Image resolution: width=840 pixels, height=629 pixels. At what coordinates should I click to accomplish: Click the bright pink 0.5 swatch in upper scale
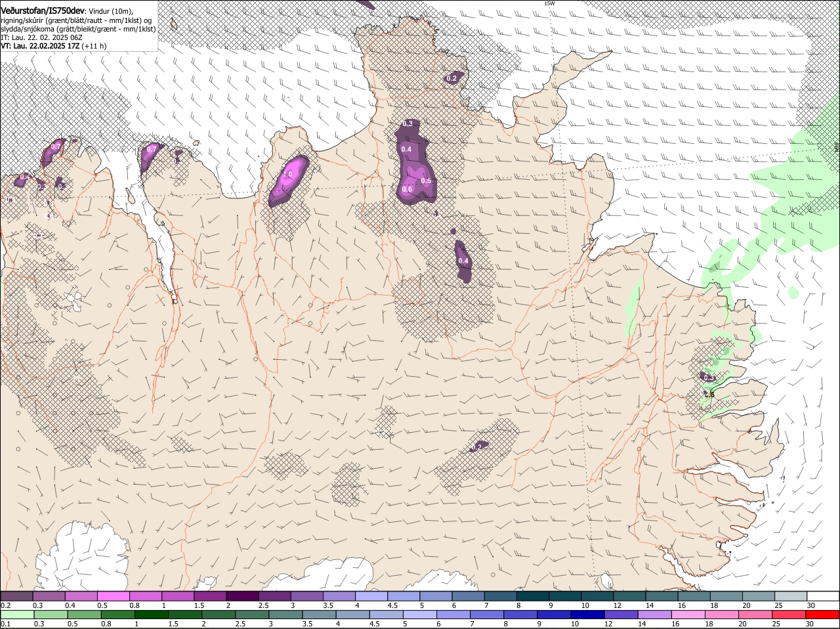pos(114,596)
